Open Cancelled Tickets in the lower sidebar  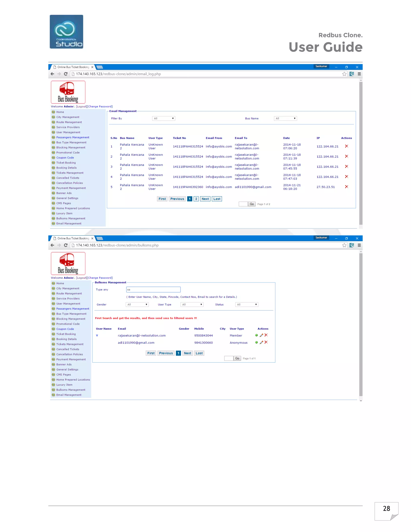pos(68,349)
